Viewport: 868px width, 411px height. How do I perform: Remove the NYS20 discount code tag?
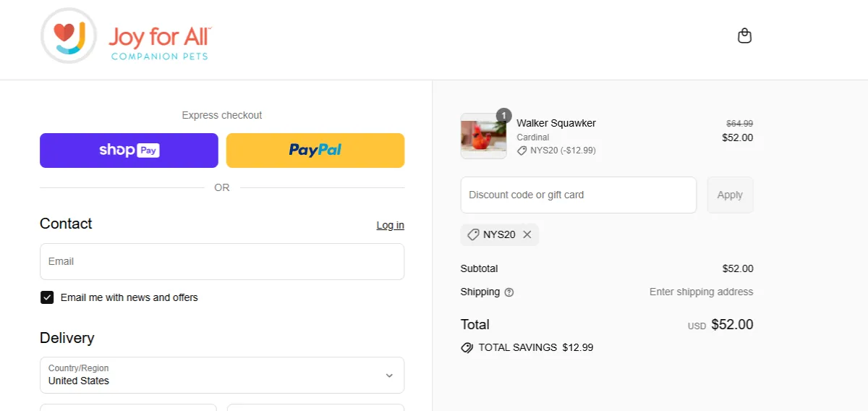coord(527,234)
